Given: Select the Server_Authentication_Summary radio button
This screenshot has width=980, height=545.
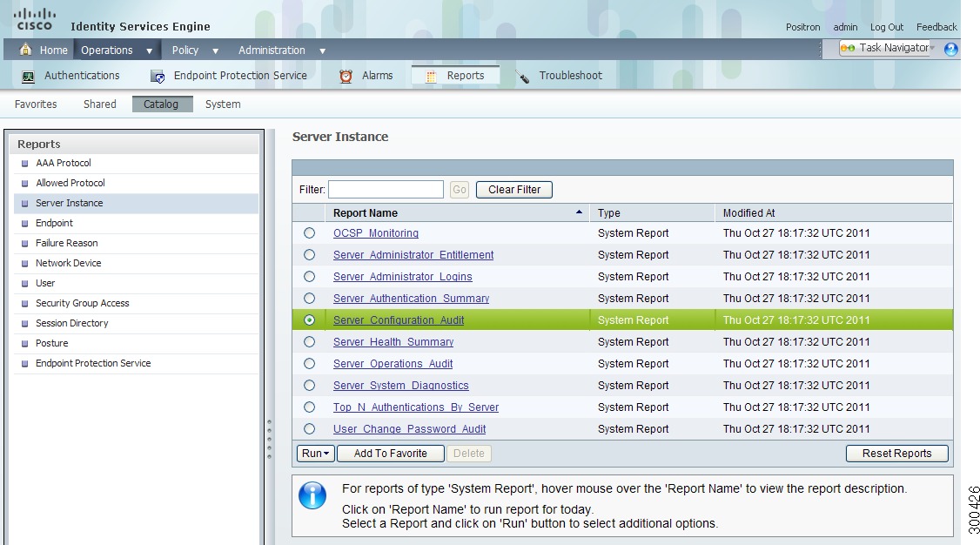Looking at the screenshot, I should (309, 298).
